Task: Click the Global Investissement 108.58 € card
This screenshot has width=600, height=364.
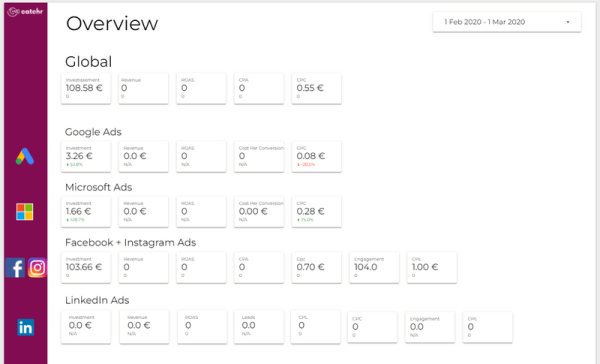Action: (86, 88)
